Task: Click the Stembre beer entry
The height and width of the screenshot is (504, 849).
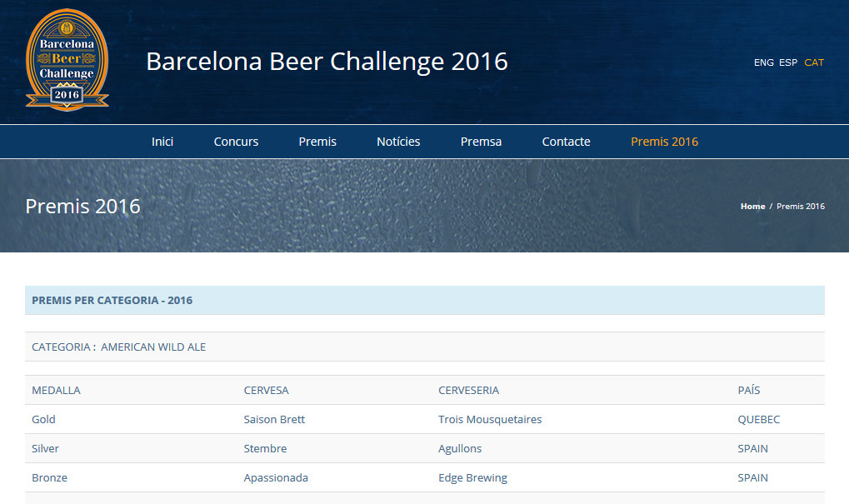Action: [x=265, y=448]
